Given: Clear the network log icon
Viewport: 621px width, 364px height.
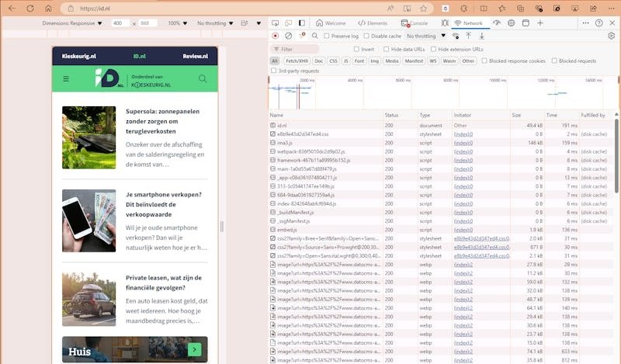Looking at the screenshot, I should [x=288, y=36].
